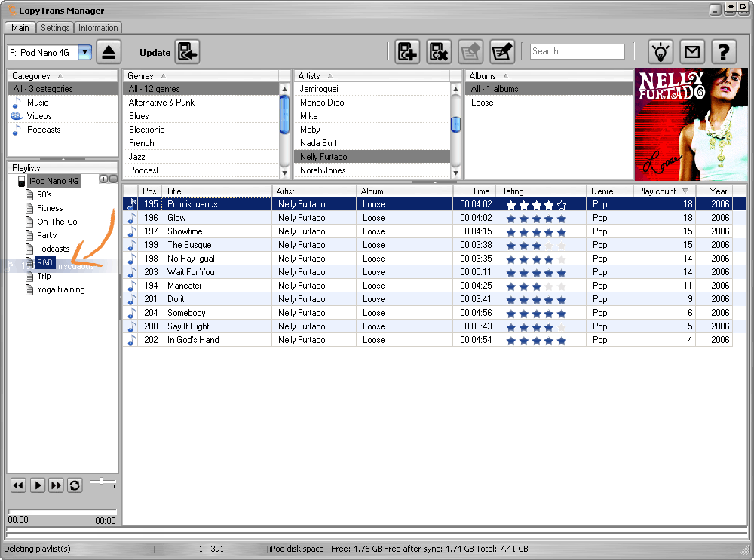Viewport: 754px width, 560px height.
Task: Sort tracks by Rating column header
Action: (541, 191)
